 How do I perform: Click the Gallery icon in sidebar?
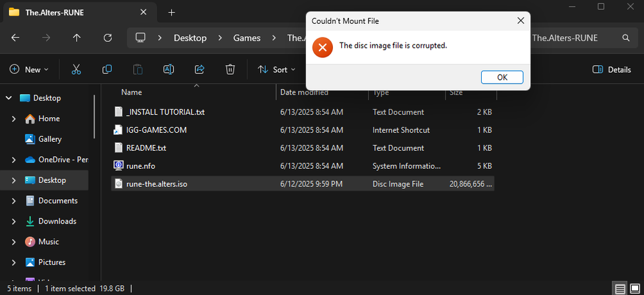30,139
